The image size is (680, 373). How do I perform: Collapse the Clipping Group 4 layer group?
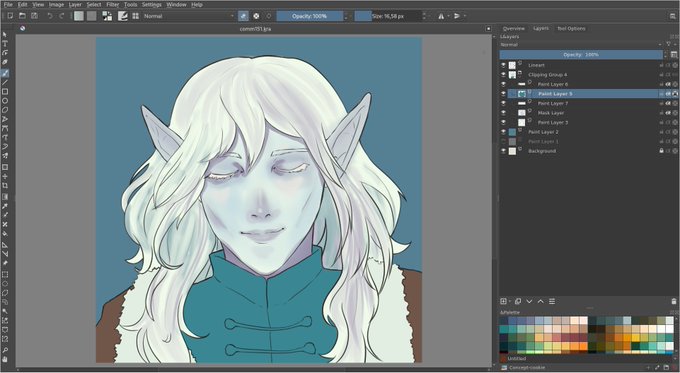[519, 75]
